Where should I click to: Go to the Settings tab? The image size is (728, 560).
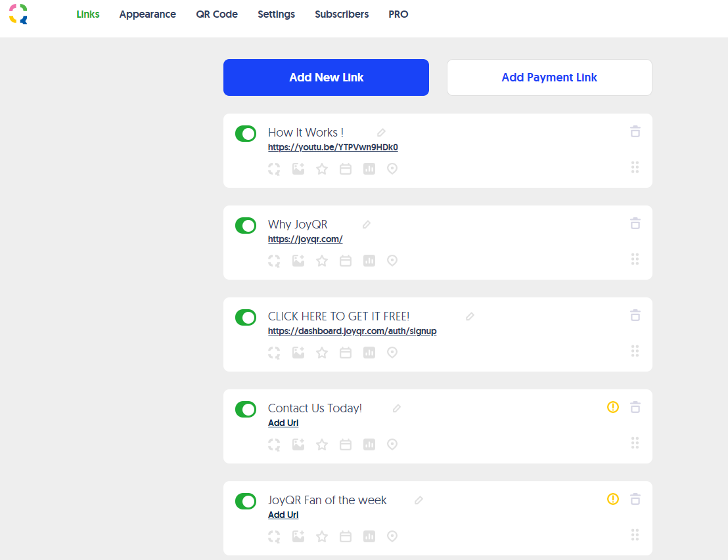276,14
